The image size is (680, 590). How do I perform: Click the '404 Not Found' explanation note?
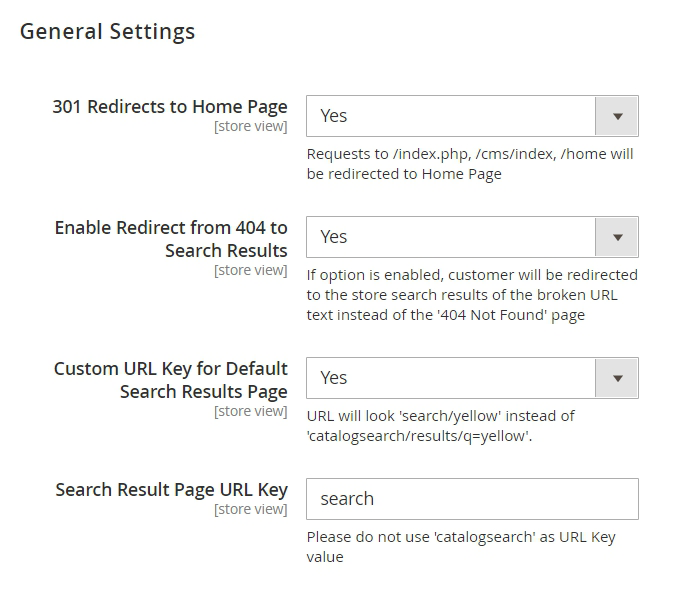[472, 295]
